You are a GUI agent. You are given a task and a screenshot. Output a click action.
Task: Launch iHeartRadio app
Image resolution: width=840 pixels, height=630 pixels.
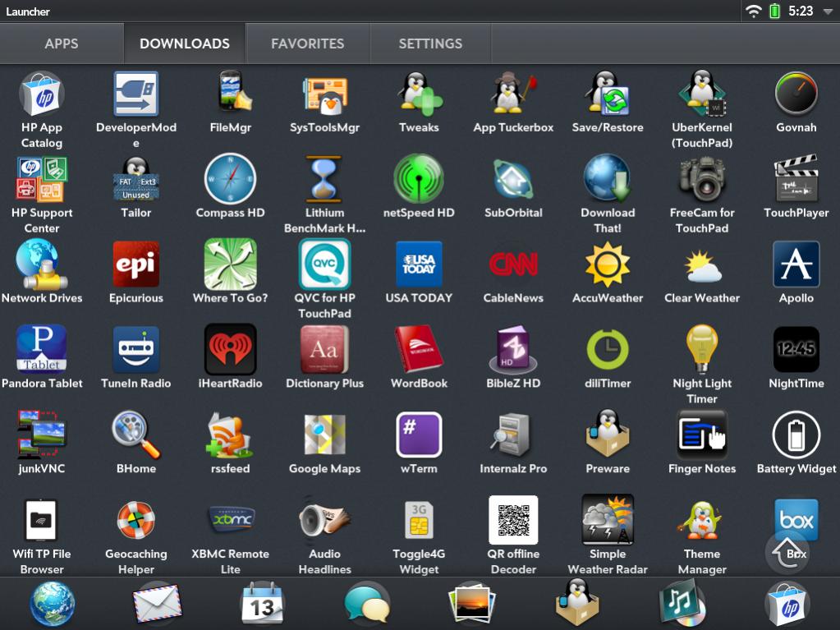pyautogui.click(x=230, y=350)
